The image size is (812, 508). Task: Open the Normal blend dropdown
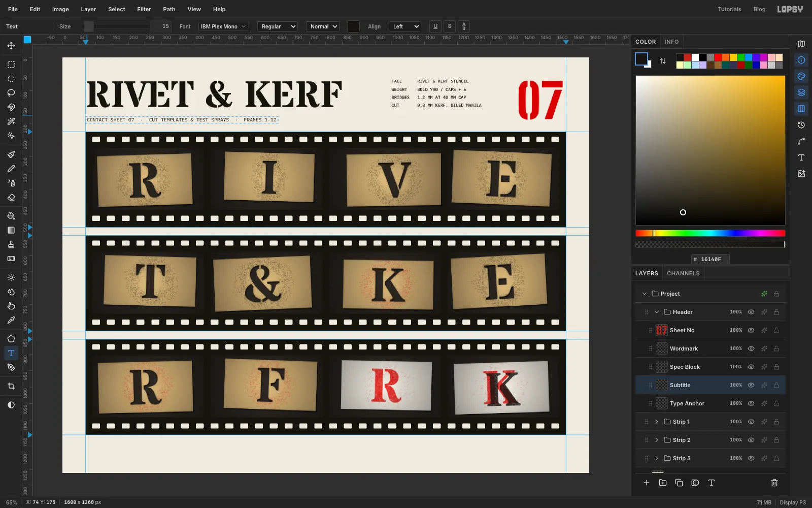pos(323,26)
